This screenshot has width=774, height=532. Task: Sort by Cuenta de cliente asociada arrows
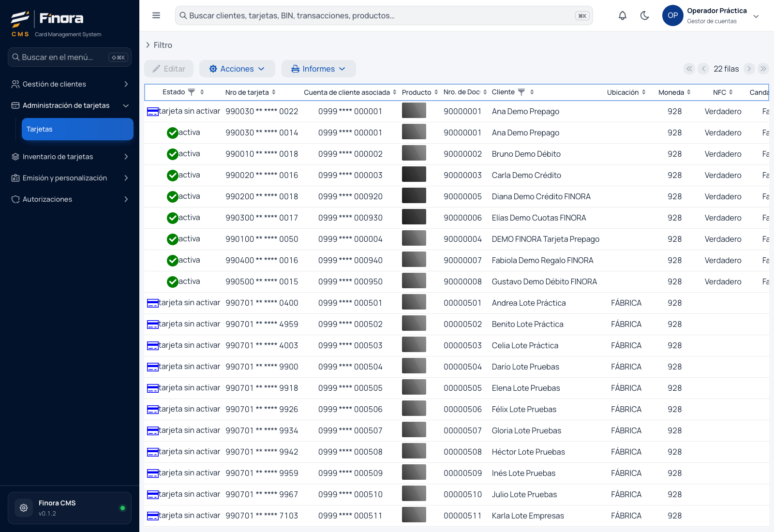(x=395, y=92)
